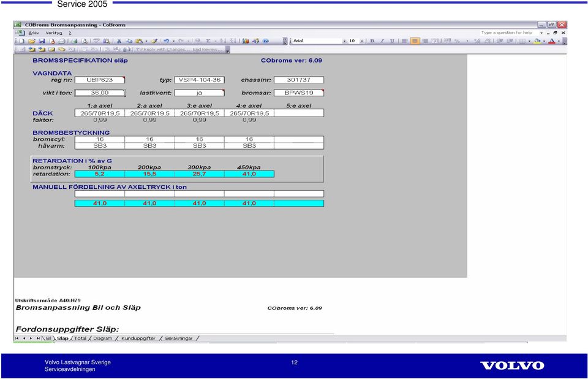The image size is (588, 379).
Task: Apply percent style formatting
Action: (x=457, y=41)
